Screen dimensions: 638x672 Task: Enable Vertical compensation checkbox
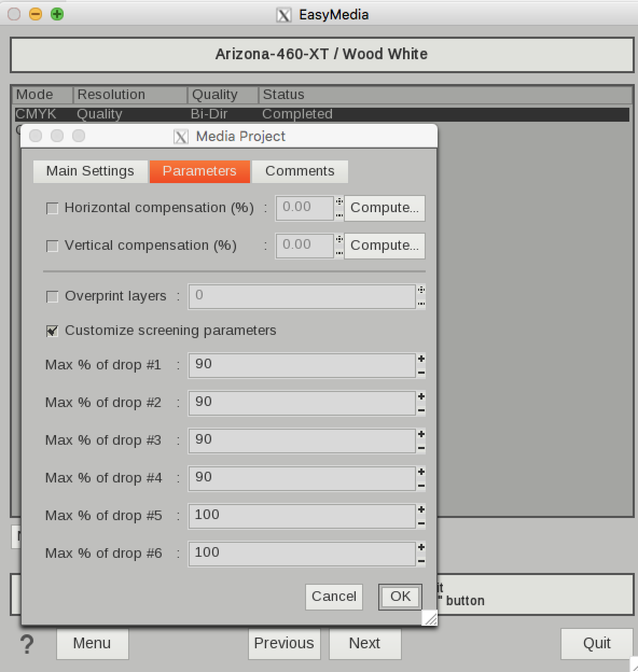52,246
